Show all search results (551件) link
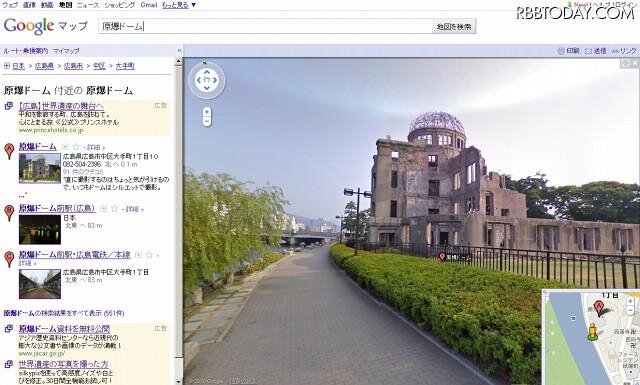 pos(64,313)
